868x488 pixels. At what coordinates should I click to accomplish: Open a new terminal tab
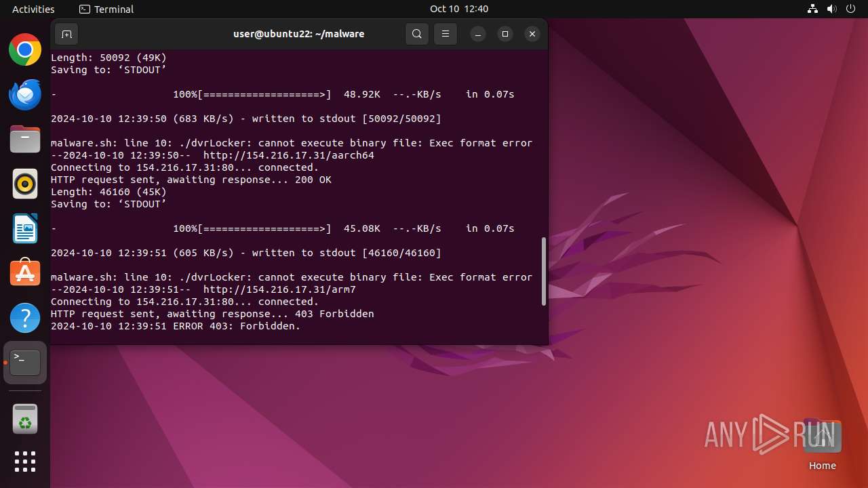pos(66,34)
